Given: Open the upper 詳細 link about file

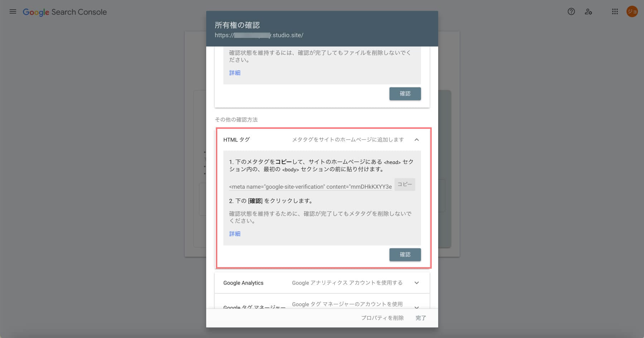Looking at the screenshot, I should [x=235, y=73].
